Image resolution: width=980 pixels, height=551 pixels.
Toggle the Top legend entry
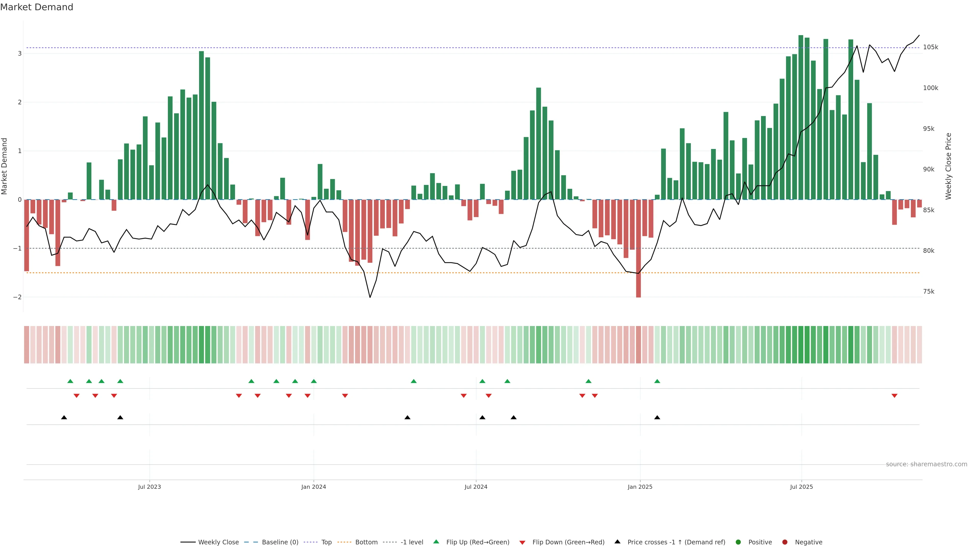[326, 542]
